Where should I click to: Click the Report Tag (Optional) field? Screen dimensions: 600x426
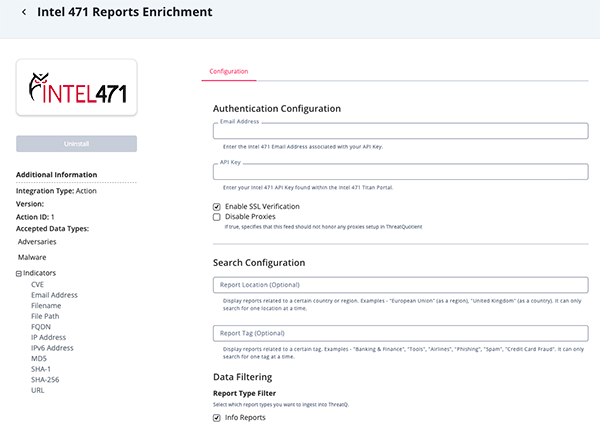click(x=400, y=333)
